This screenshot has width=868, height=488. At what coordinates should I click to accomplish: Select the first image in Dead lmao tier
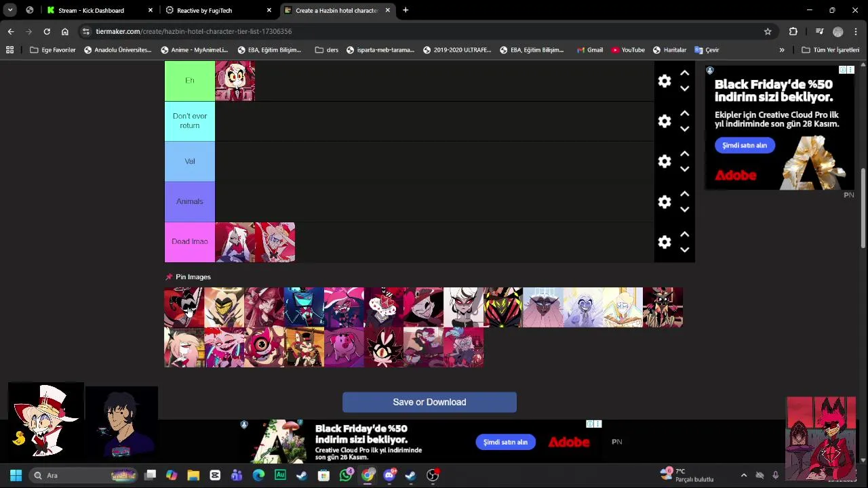(x=235, y=242)
